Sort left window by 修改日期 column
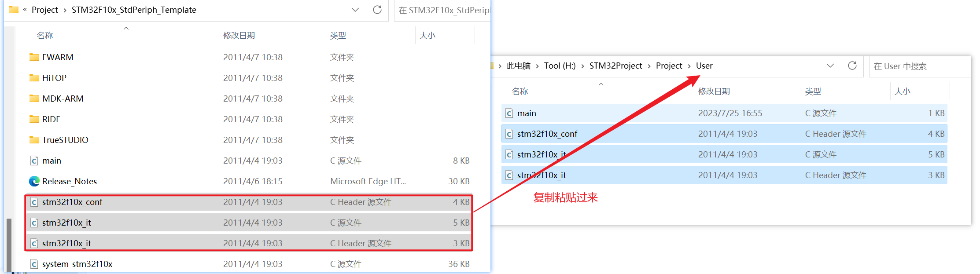980x274 pixels. (239, 35)
